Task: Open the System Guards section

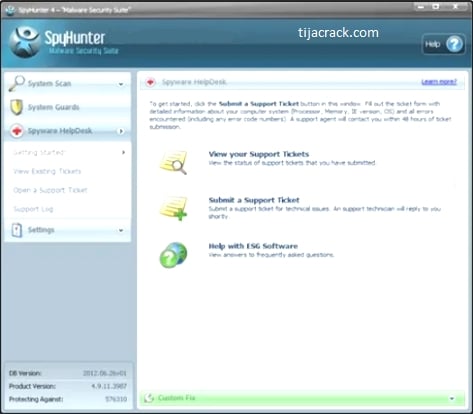Action: point(68,107)
